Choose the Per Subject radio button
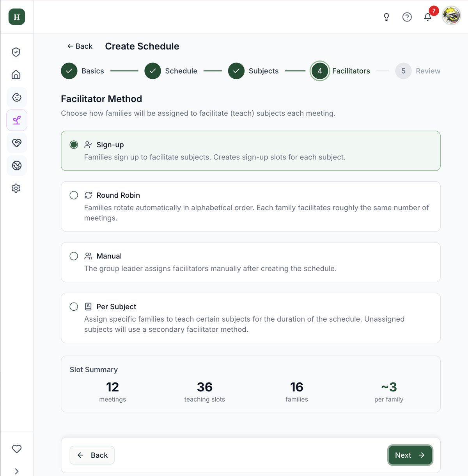This screenshot has width=468, height=476. pos(74,307)
